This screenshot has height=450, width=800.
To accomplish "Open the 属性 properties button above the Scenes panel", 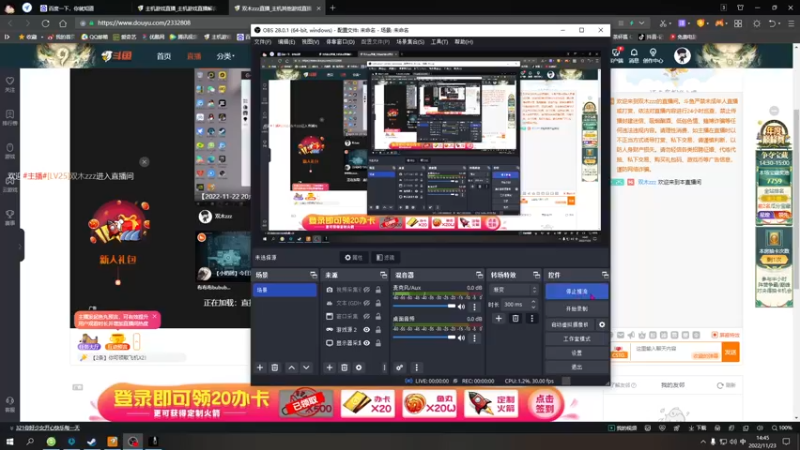I will tap(354, 258).
